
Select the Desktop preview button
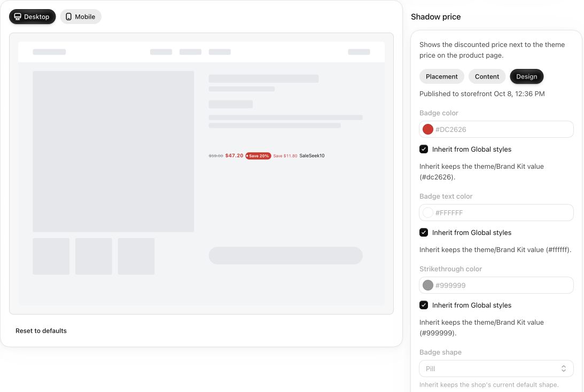33,17
